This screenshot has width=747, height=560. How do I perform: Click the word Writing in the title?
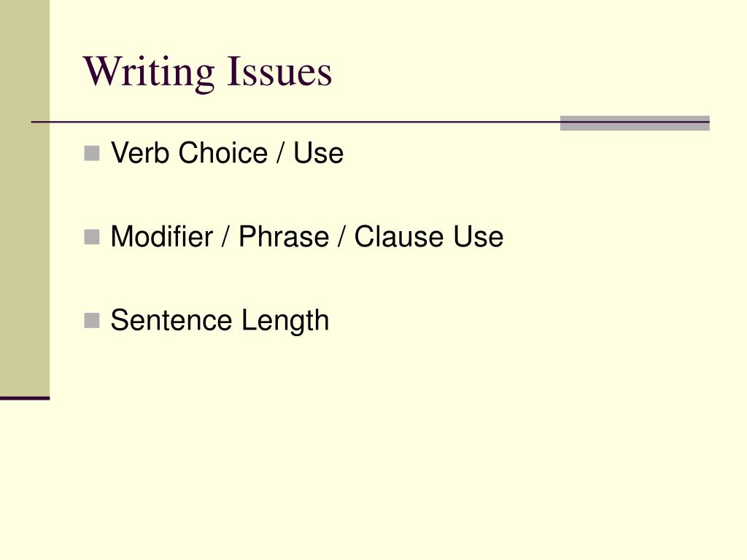(149, 72)
